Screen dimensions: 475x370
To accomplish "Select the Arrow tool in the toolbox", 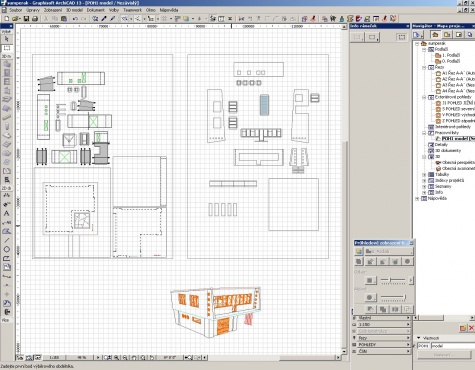I will coord(7,39).
